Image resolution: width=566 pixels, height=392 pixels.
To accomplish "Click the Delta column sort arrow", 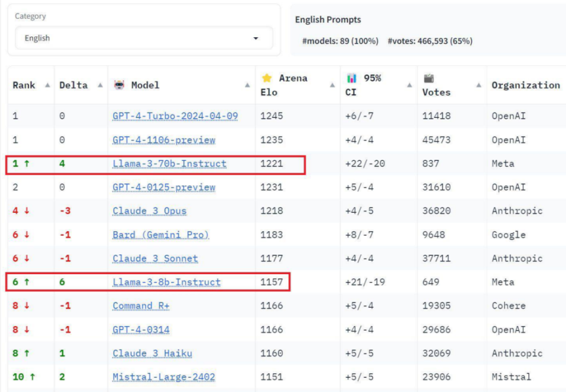I will tap(101, 85).
